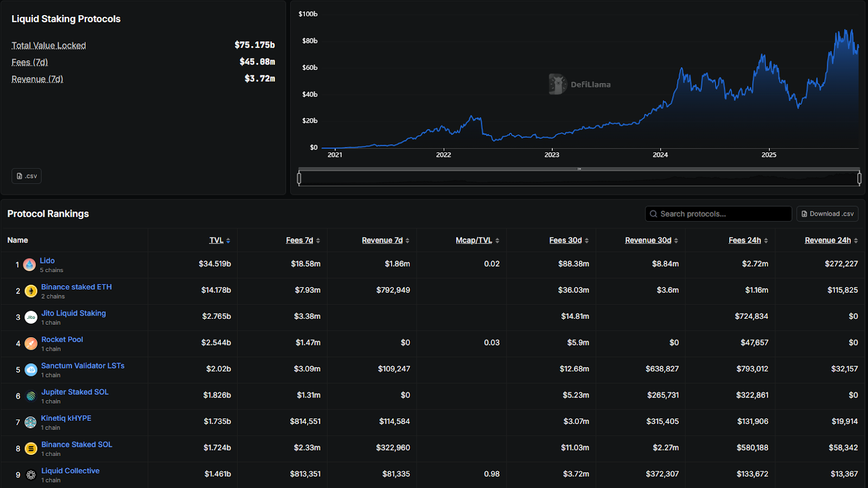Viewport: 868px width, 488px height.
Task: Click the Rocket Pool protocol icon
Action: pyautogui.click(x=31, y=343)
